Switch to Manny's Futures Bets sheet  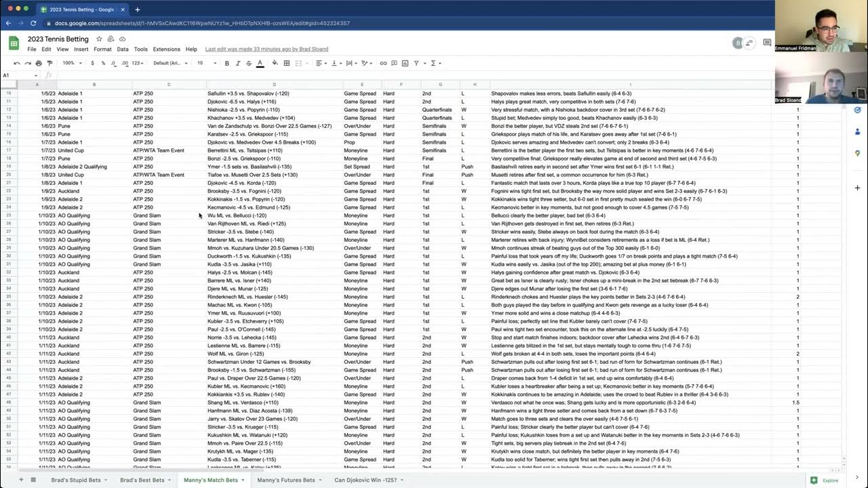tap(286, 480)
